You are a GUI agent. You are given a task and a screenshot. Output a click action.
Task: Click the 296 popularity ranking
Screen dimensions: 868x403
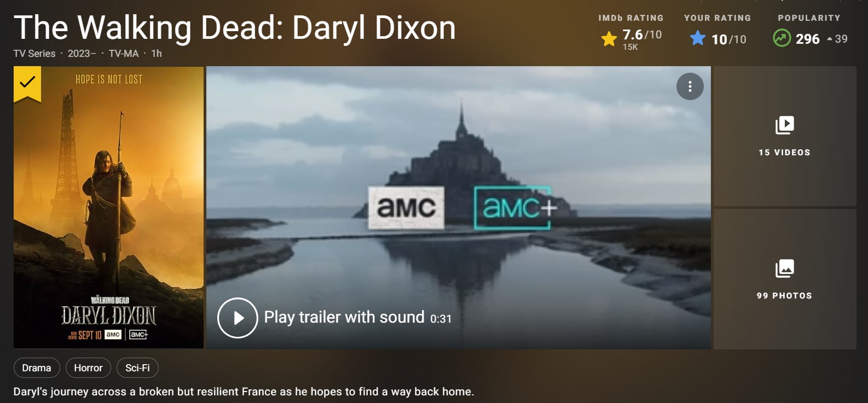point(807,39)
